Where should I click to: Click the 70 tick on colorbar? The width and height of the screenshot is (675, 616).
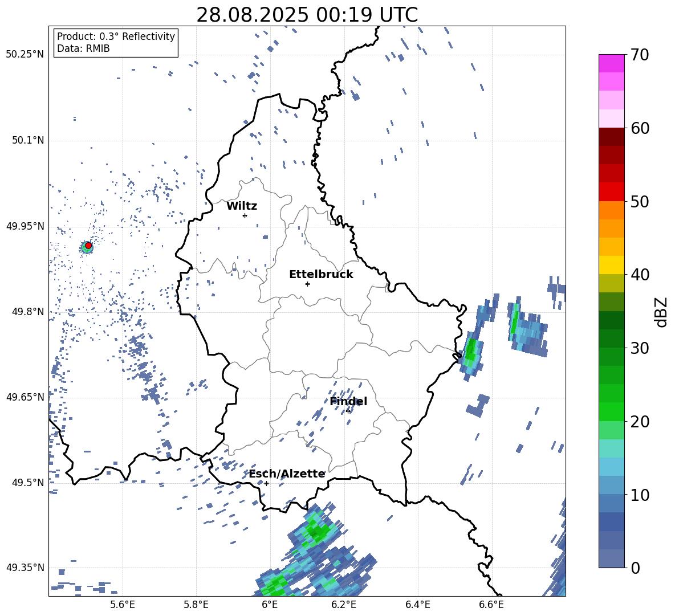[x=640, y=55]
